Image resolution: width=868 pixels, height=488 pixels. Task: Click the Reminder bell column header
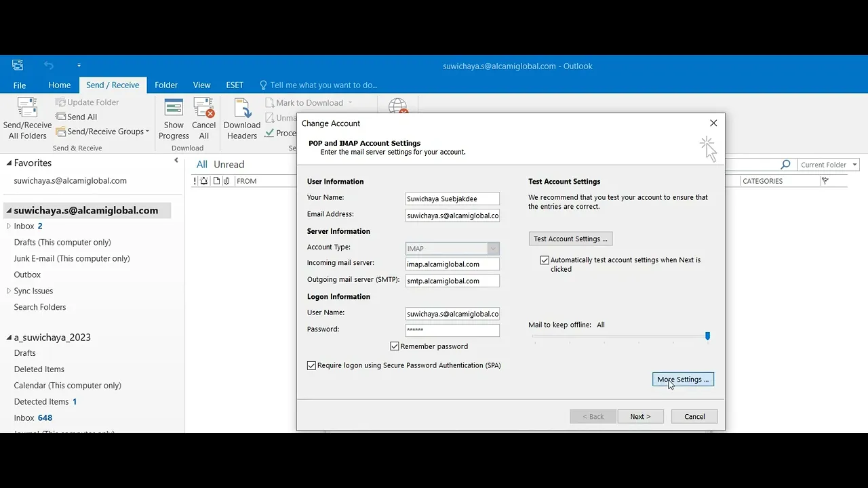[204, 181]
